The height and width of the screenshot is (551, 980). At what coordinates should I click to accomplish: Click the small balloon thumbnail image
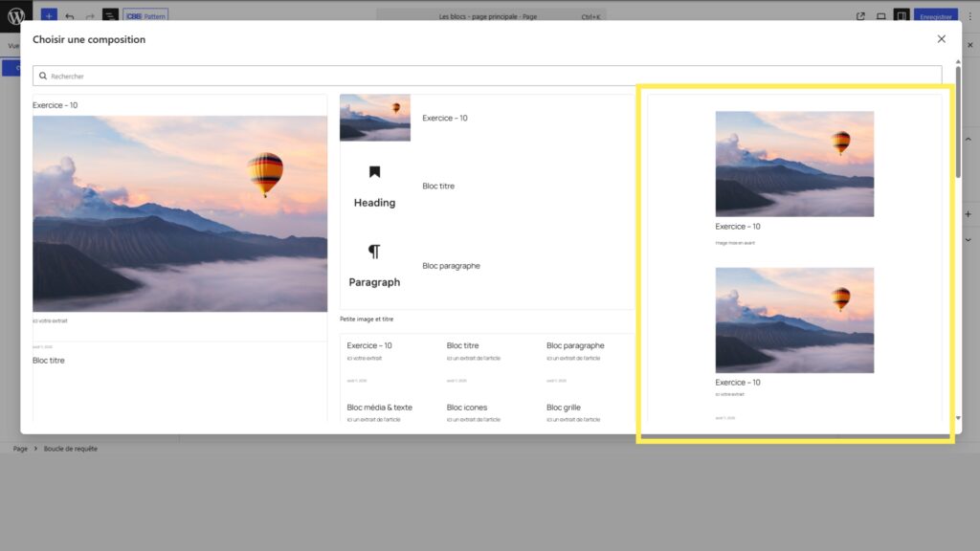tap(375, 118)
